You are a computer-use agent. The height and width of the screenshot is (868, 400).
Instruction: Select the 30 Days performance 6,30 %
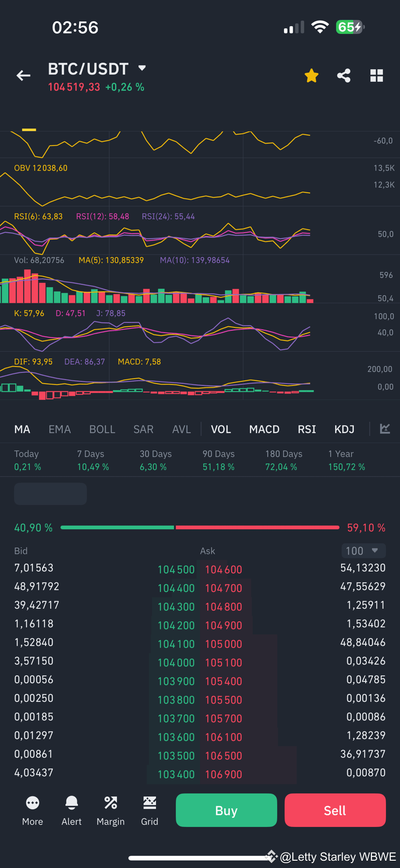click(x=156, y=460)
